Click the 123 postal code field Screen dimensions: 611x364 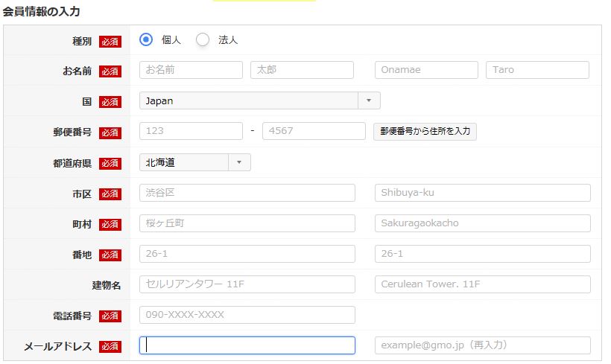[191, 131]
